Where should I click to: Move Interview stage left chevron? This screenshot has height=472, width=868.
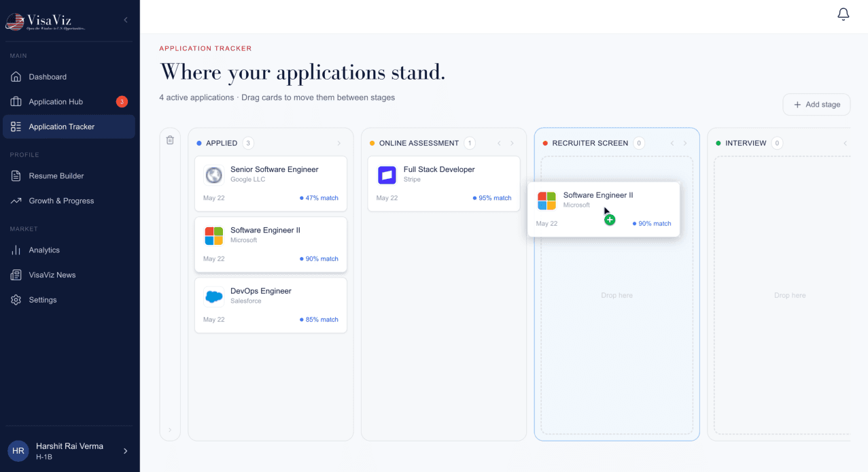click(846, 144)
